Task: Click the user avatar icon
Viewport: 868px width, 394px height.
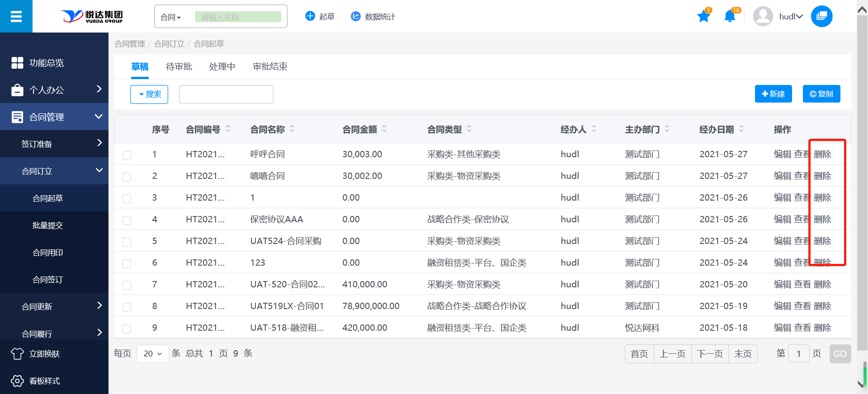Action: tap(763, 17)
